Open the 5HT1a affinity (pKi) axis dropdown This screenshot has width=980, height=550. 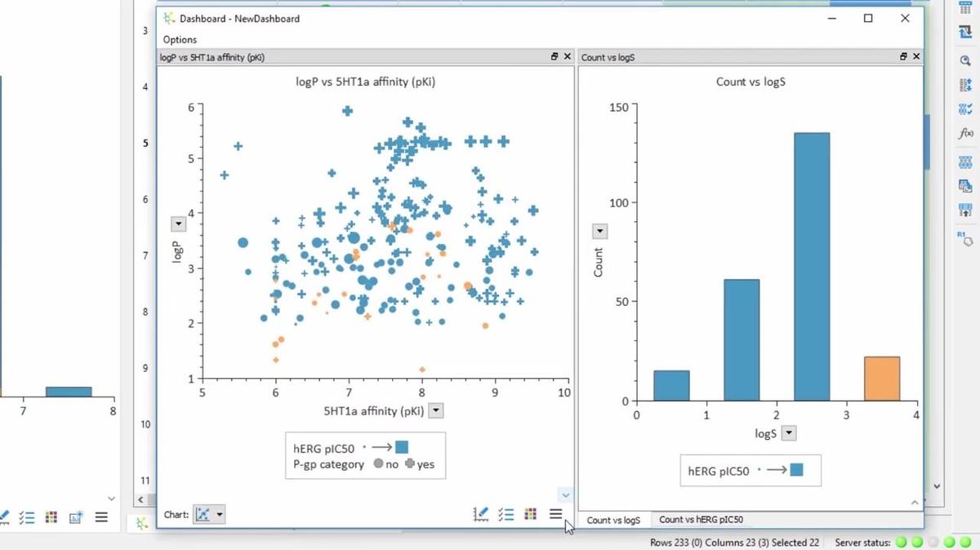(436, 410)
